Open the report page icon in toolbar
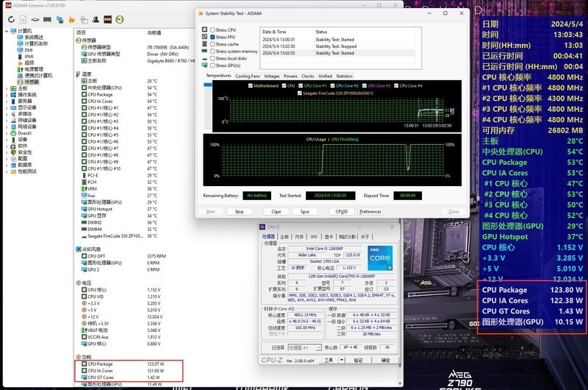Viewport: 588px width, 390px height. tap(23, 19)
